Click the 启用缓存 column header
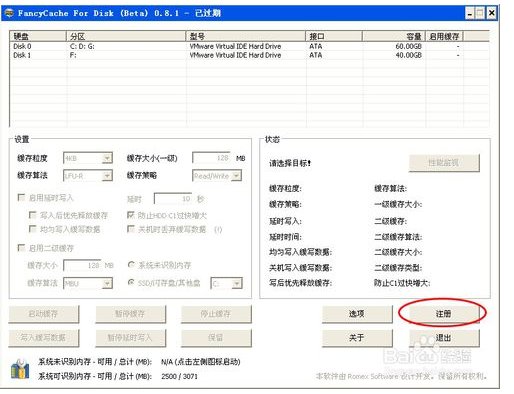This screenshot has height=394, width=514. click(444, 36)
